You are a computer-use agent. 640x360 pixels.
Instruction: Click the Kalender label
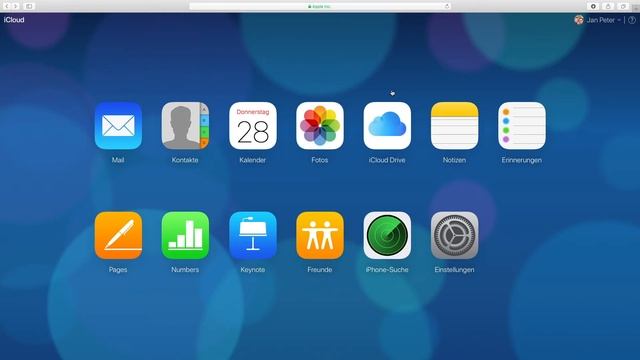pos(253,160)
